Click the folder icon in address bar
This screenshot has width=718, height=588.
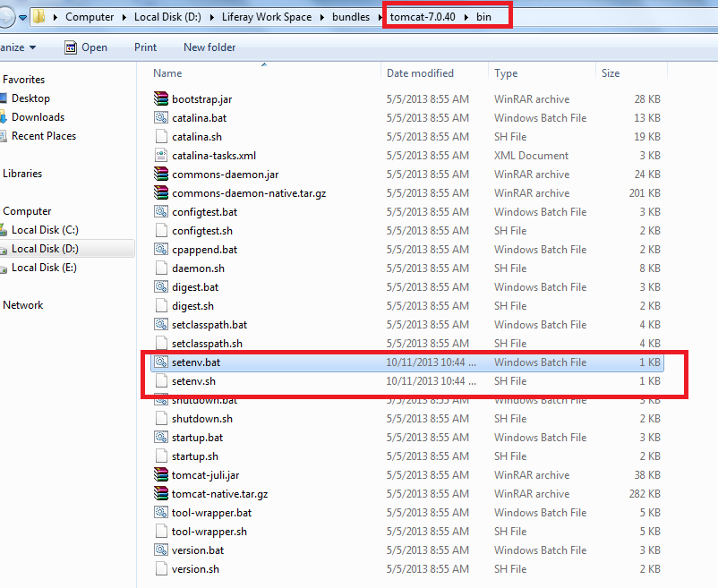[x=39, y=17]
